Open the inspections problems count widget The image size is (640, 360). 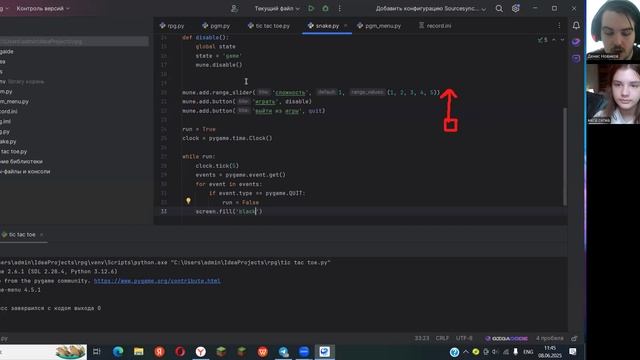[x=543, y=40]
